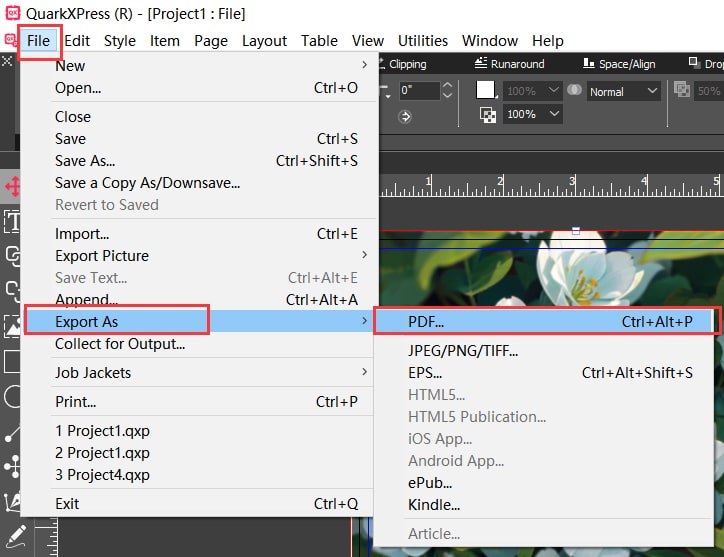Open the Item menu

coord(164,41)
